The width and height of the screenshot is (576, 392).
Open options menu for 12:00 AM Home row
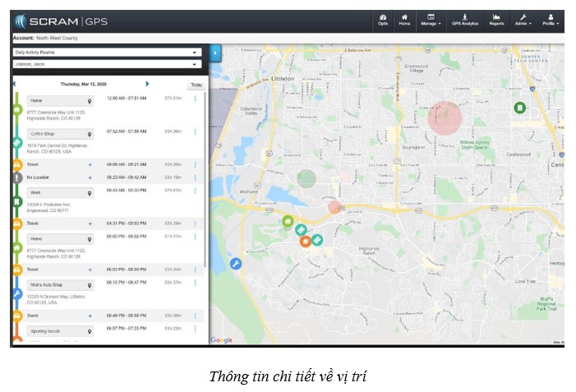(195, 99)
